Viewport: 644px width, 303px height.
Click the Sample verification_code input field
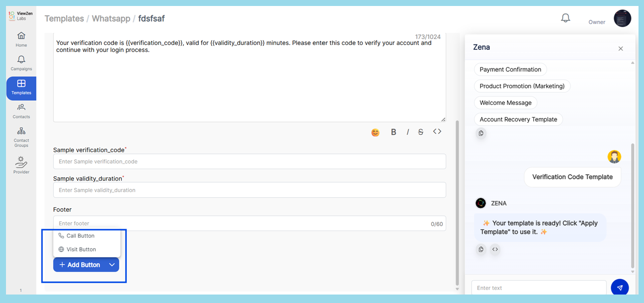[x=249, y=162]
